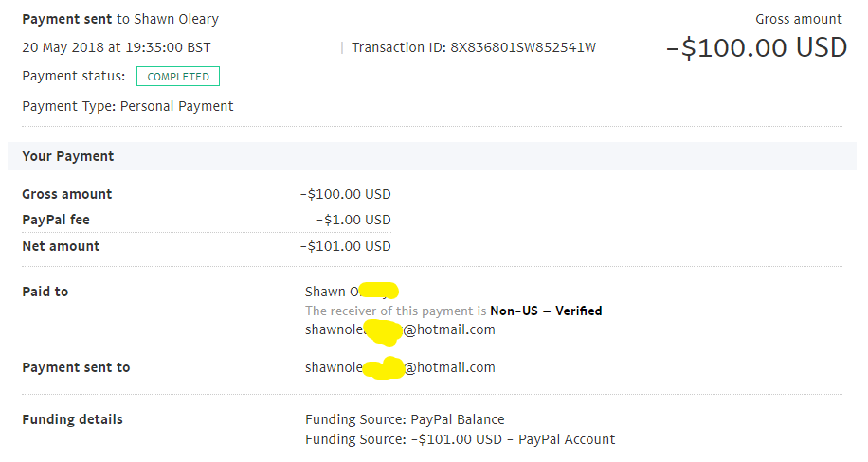
Task: Click the Payment Type: Personal Payment line
Action: click(x=128, y=106)
